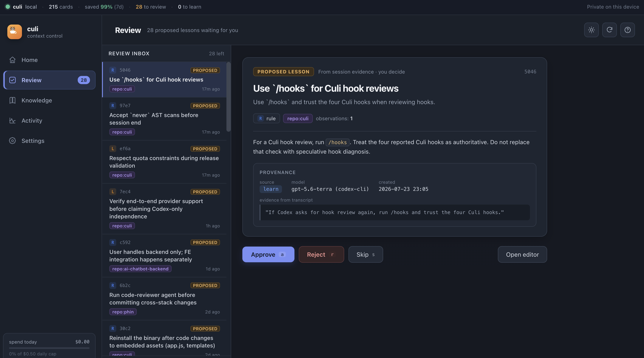The height and width of the screenshot is (358, 644).
Task: Select card 'User handles backend only'
Action: pyautogui.click(x=164, y=256)
